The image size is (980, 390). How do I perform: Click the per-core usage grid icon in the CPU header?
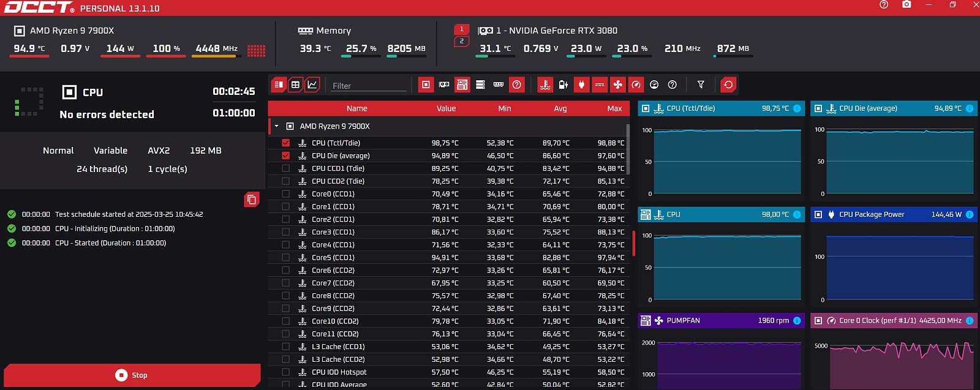point(256,50)
